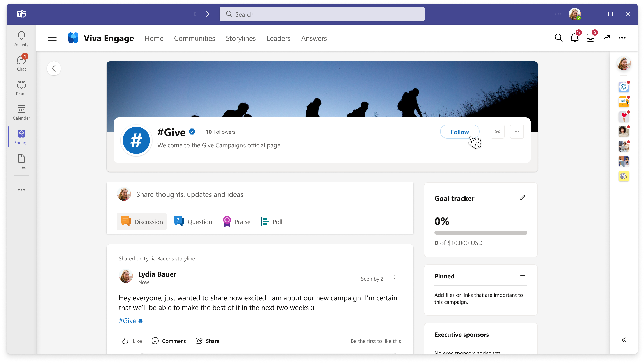The height and width of the screenshot is (363, 644).
Task: Click the #Give hashtag link in post
Action: pos(127,320)
